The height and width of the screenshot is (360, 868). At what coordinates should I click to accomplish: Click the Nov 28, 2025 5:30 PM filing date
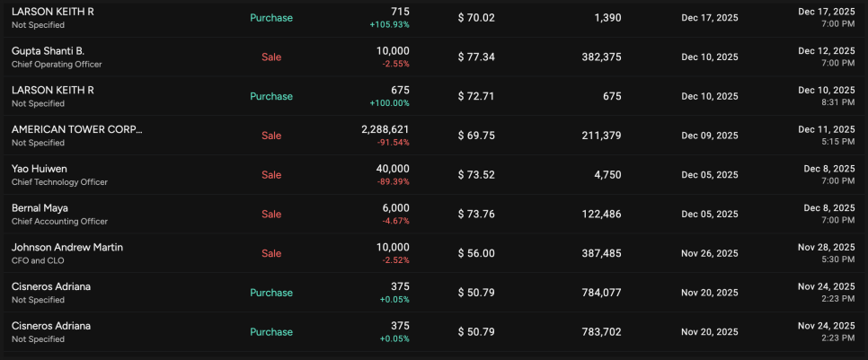point(826,253)
